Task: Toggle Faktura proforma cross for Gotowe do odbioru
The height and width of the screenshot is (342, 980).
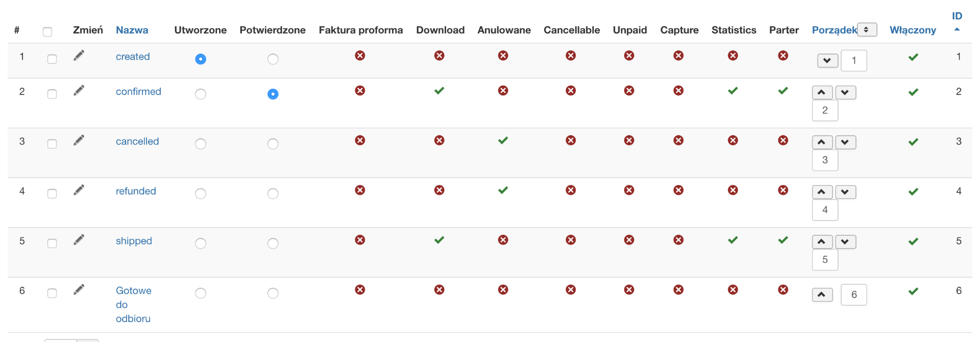Action: pos(360,290)
